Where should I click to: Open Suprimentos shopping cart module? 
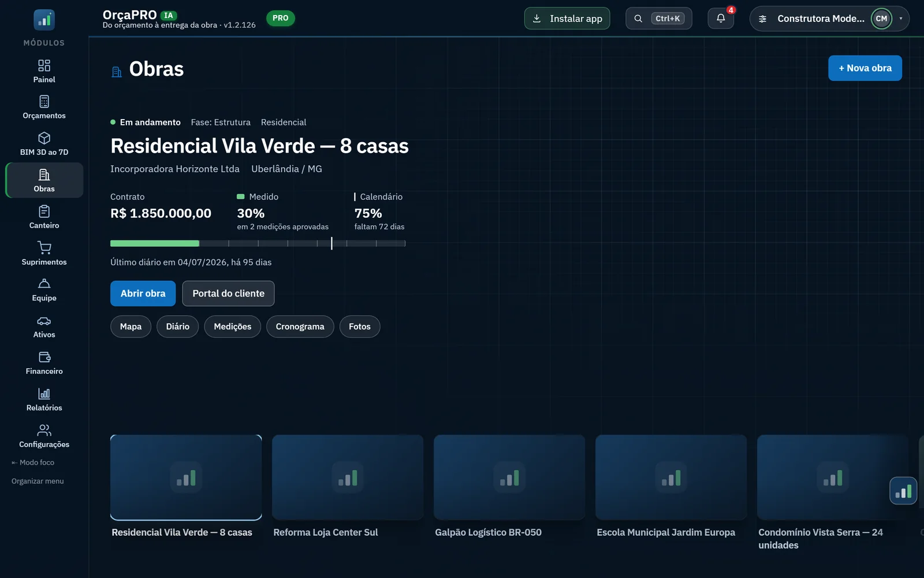coord(44,253)
